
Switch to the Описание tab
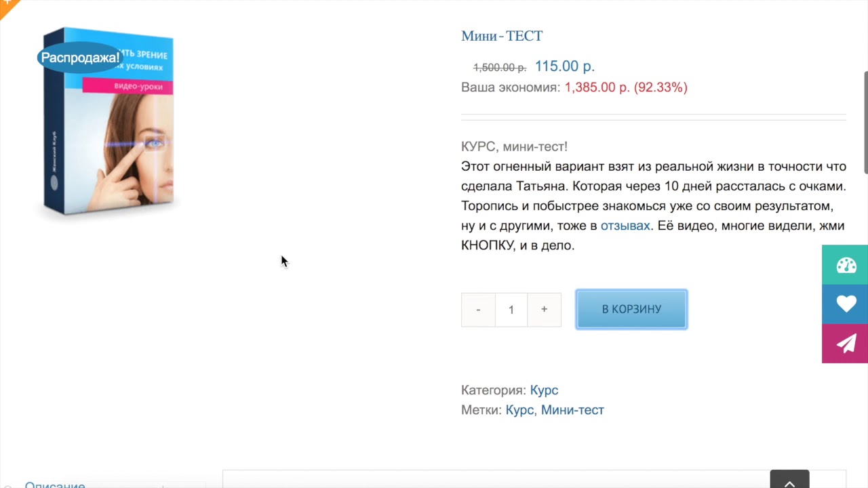(x=55, y=484)
